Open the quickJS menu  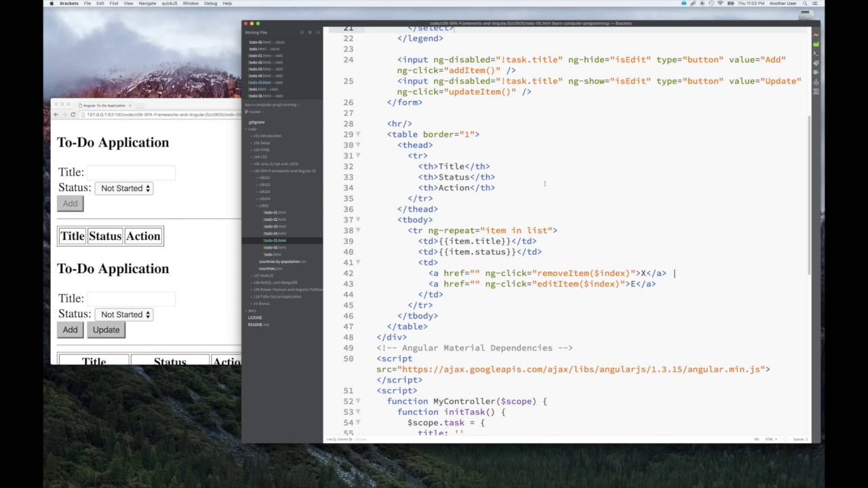tap(170, 3)
